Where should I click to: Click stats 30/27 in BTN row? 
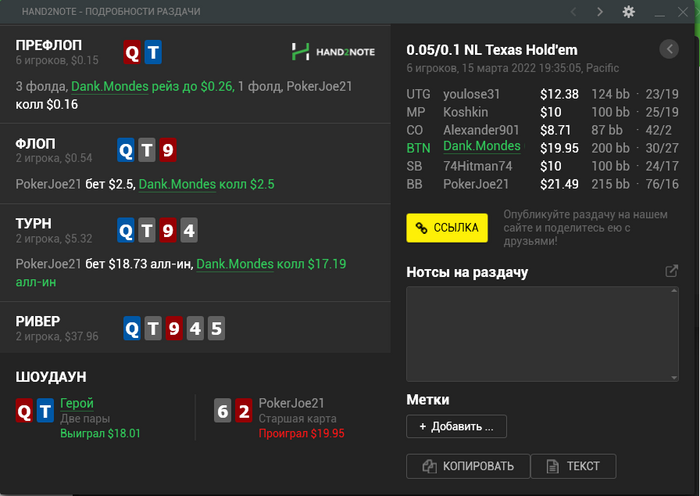[x=662, y=148]
